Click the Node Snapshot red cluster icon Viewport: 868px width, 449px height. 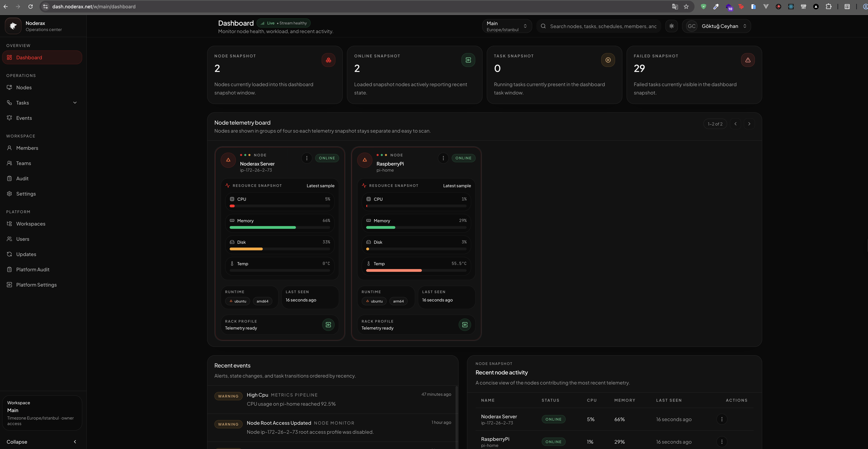[328, 60]
